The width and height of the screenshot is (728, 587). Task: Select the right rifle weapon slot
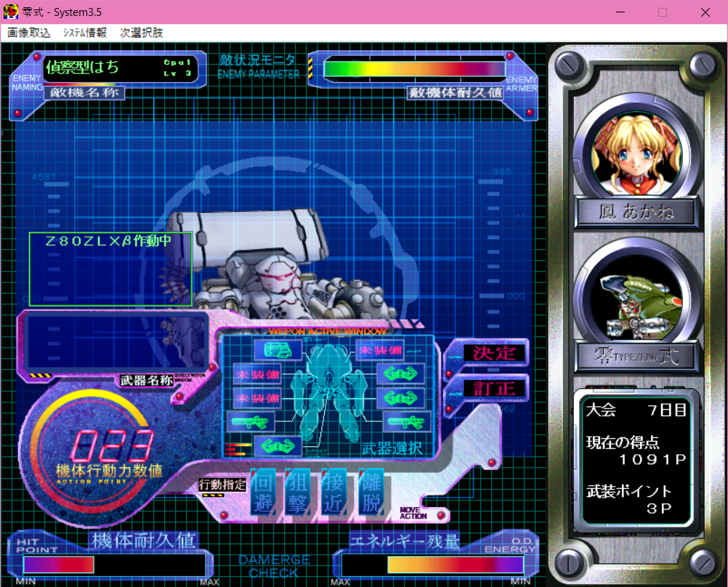click(407, 423)
